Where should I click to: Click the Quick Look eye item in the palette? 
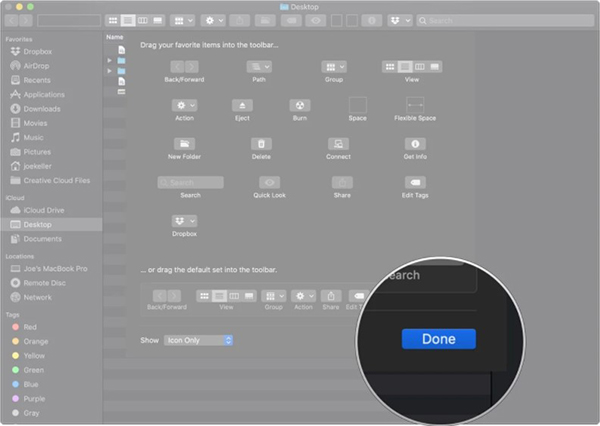269,183
